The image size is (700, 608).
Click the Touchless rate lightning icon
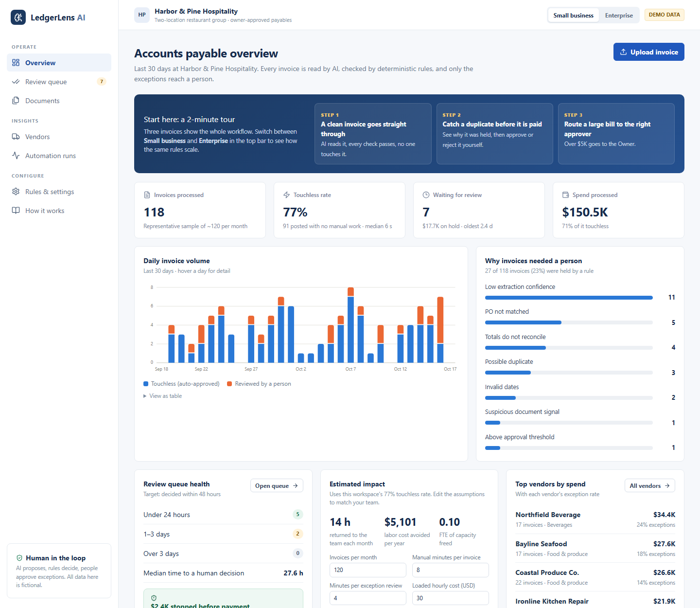[x=286, y=195]
